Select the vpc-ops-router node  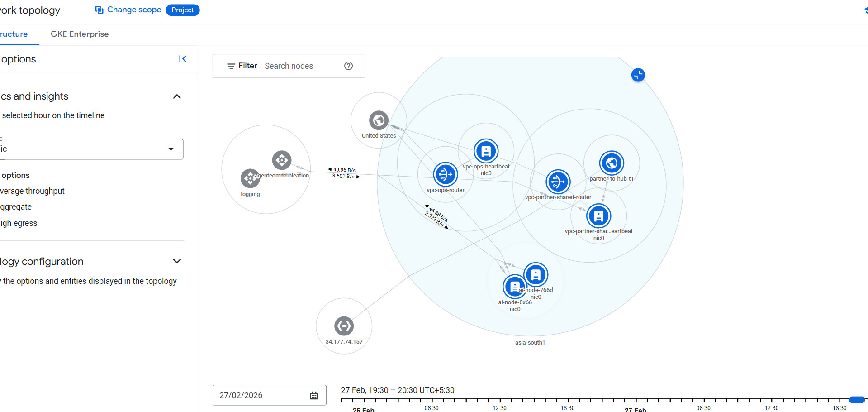(x=446, y=174)
